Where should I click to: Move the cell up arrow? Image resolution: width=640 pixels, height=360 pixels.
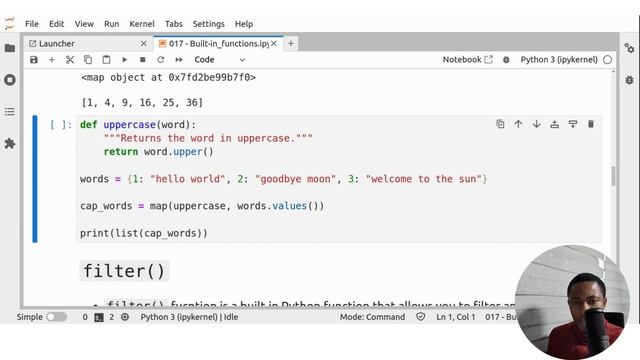[x=518, y=124]
